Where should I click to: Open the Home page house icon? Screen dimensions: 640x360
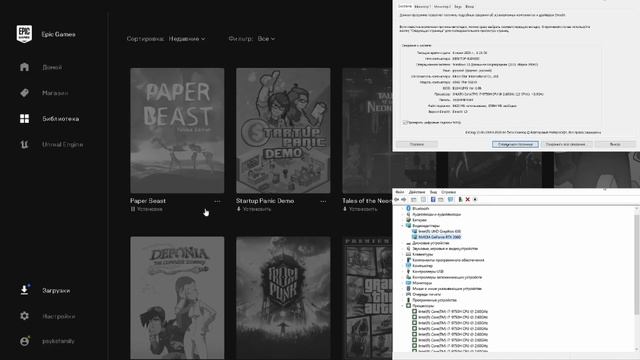point(24,67)
